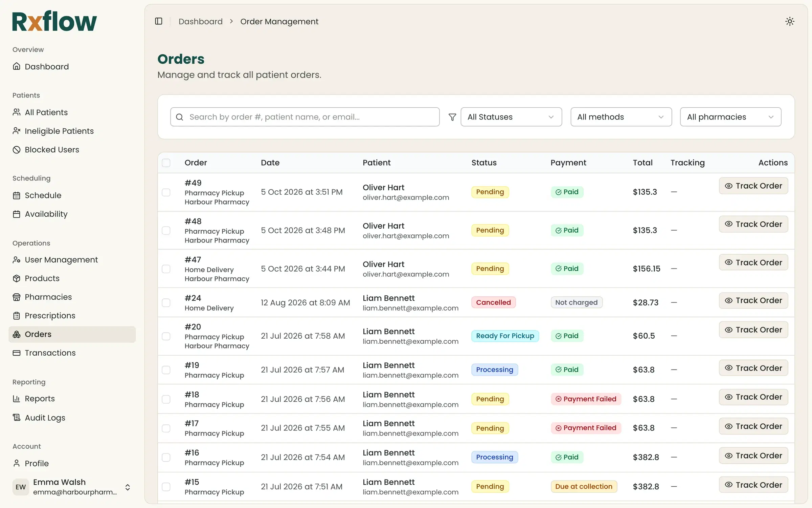
Task: Select the checkbox for order #24
Action: [x=166, y=302]
